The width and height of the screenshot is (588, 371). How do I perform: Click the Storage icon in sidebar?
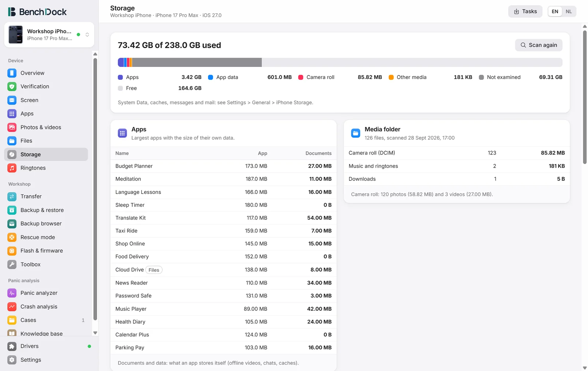click(x=12, y=154)
